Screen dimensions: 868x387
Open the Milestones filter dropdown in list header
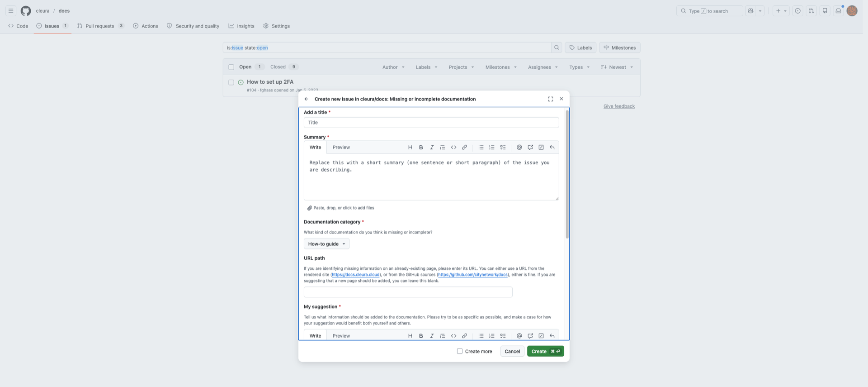tap(501, 67)
